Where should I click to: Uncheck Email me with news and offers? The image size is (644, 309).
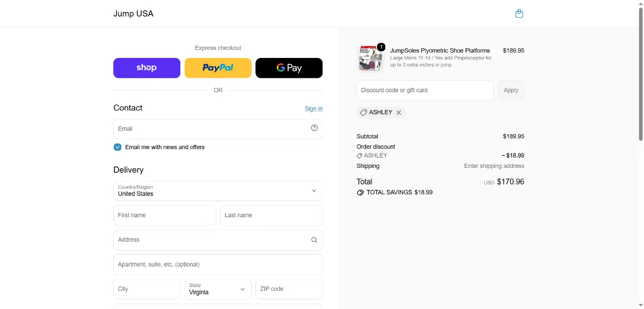[118, 147]
